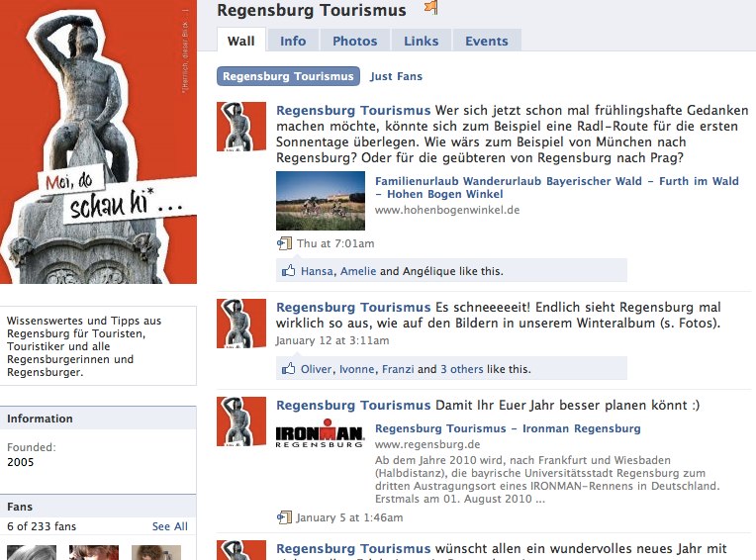The width and height of the screenshot is (756, 560).
Task: Click the link-share icon next to Thu at 7:01am
Action: click(x=284, y=243)
